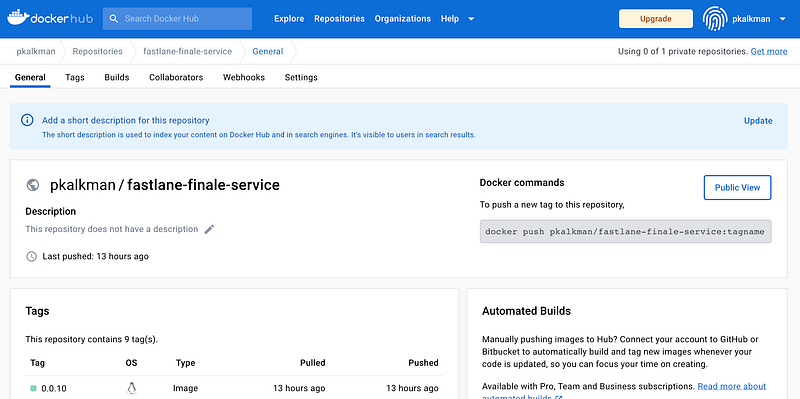Image resolution: width=800 pixels, height=399 pixels.
Task: Click pkalkman in the breadcrumb
Action: coord(36,52)
